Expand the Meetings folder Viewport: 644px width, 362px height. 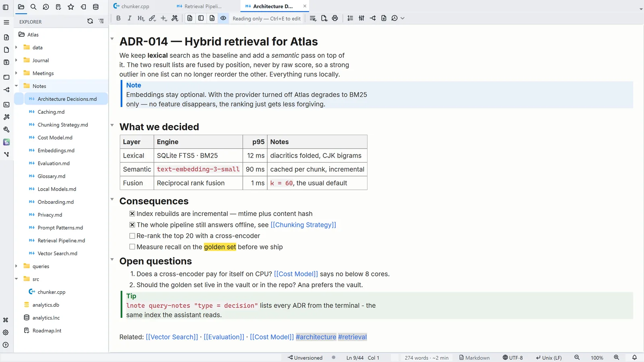tap(16, 73)
